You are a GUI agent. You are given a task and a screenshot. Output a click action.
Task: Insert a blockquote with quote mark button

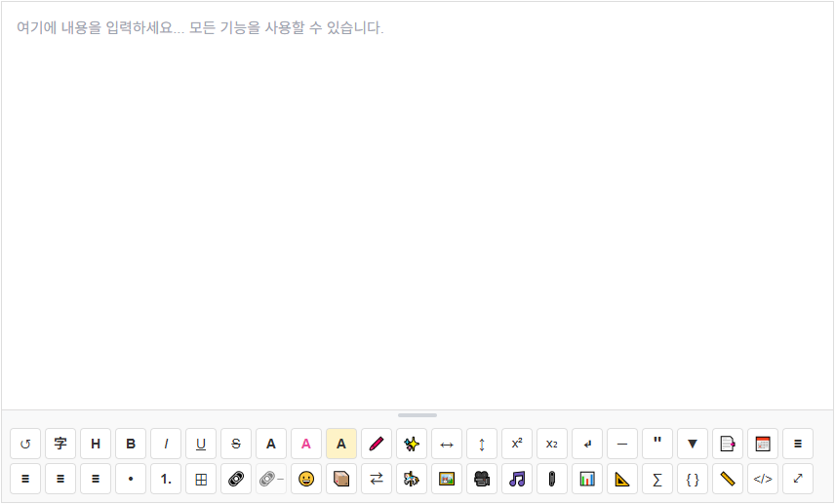click(x=657, y=444)
